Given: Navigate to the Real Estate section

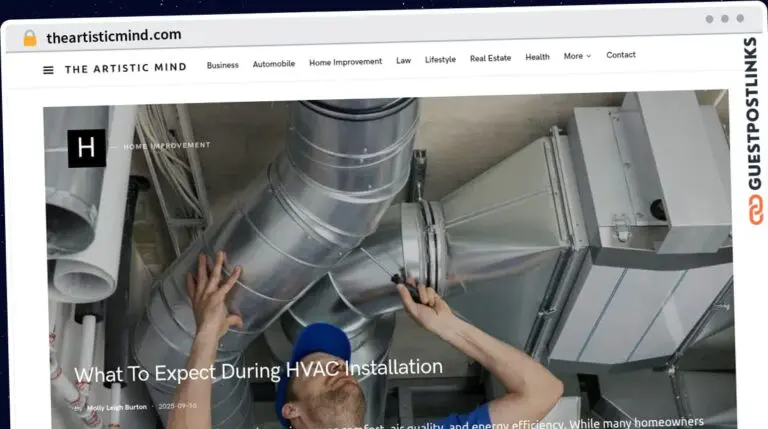Looking at the screenshot, I should pyautogui.click(x=490, y=58).
